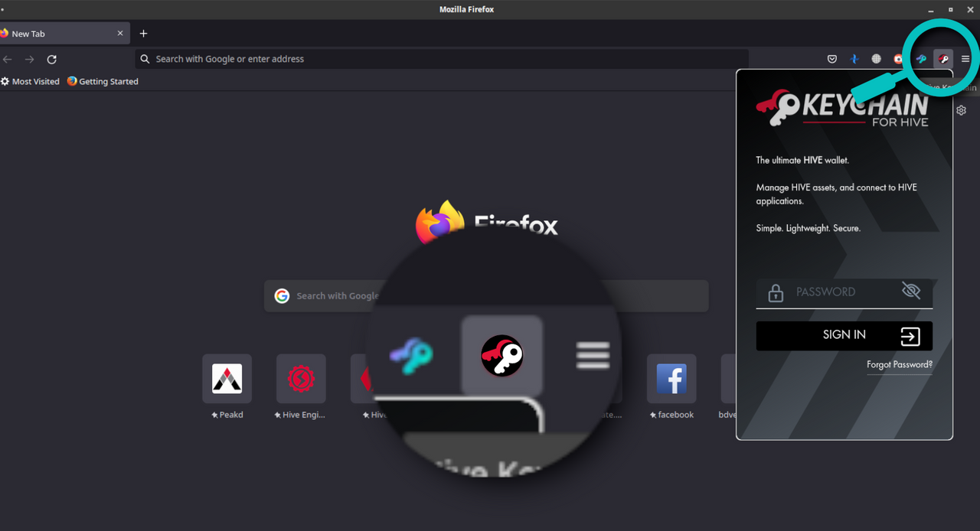
Task: Focus the Keychain PASSWORD field
Action: coord(844,292)
